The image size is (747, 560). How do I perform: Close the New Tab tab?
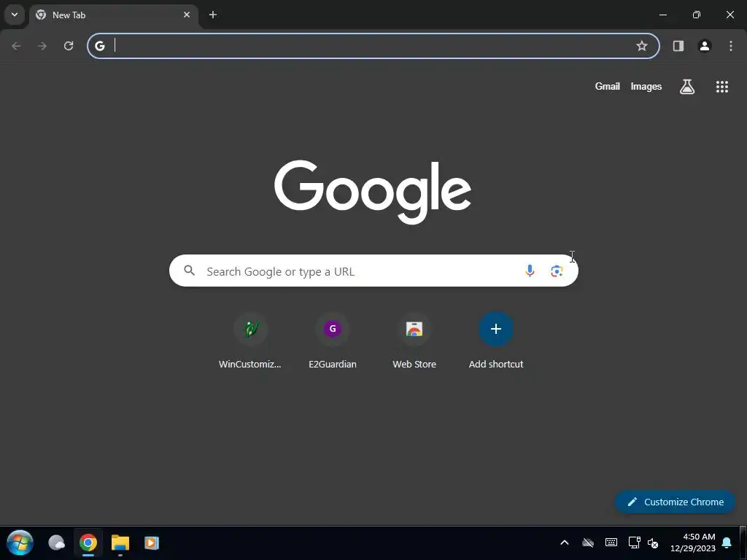[x=187, y=15]
